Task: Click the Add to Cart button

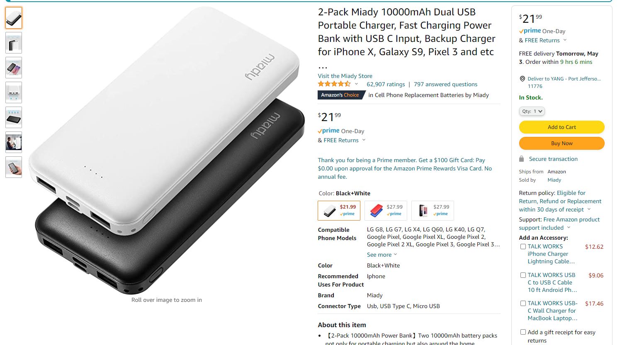Action: 561,127
